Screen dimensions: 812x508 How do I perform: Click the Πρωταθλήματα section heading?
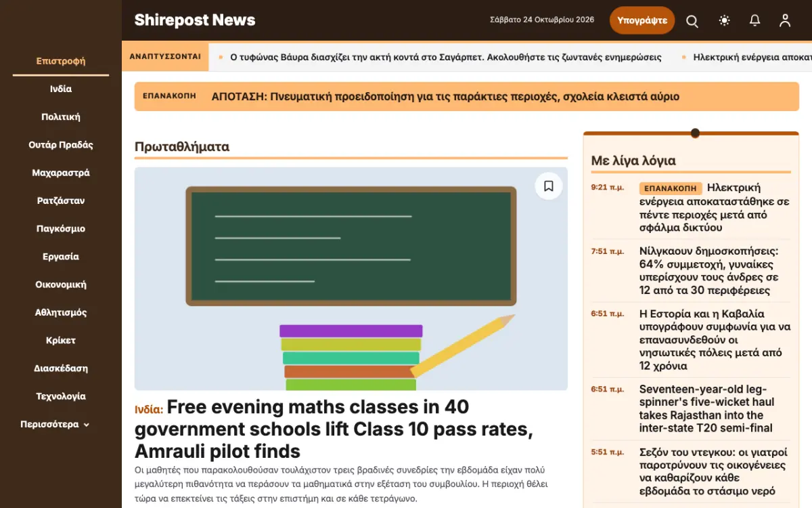[x=182, y=147]
